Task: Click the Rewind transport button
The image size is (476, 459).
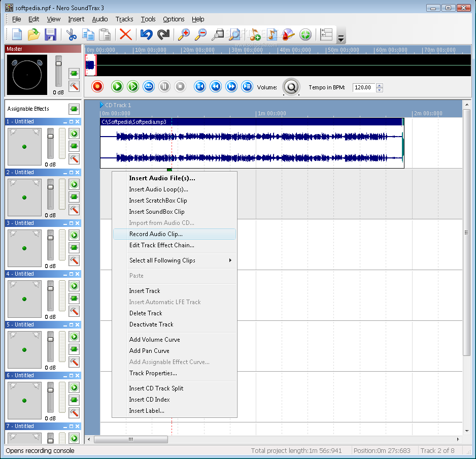Action: click(216, 87)
